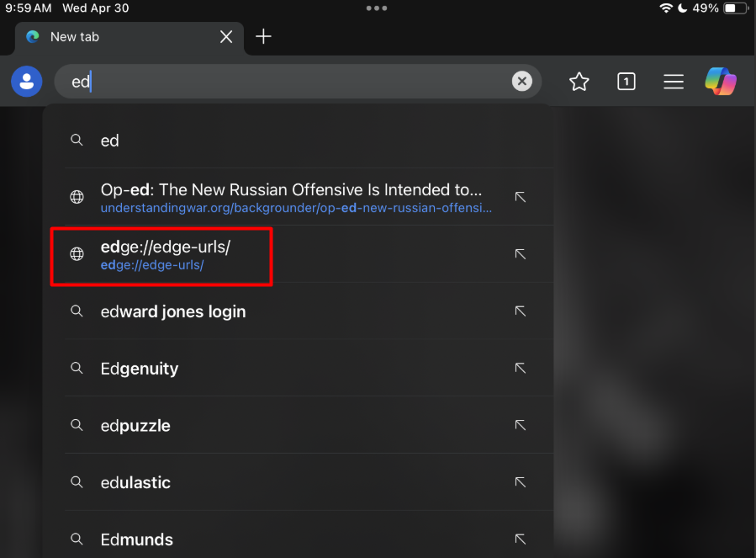The image size is (756, 558).
Task: Click the globe icon beside Op-ed suggestion
Action: pyautogui.click(x=77, y=197)
